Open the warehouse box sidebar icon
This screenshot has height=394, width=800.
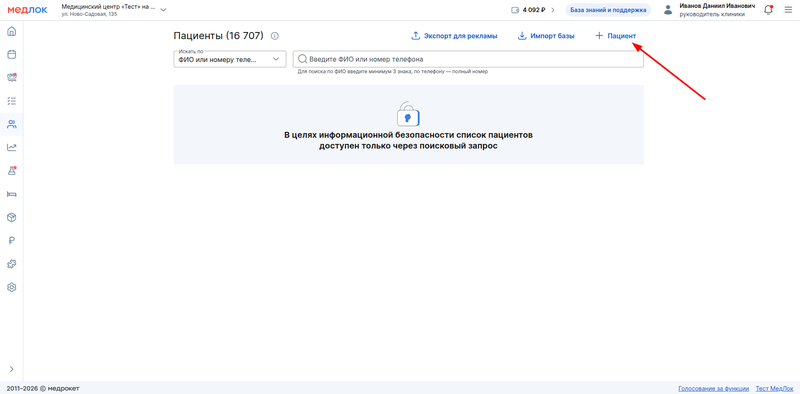[11, 217]
